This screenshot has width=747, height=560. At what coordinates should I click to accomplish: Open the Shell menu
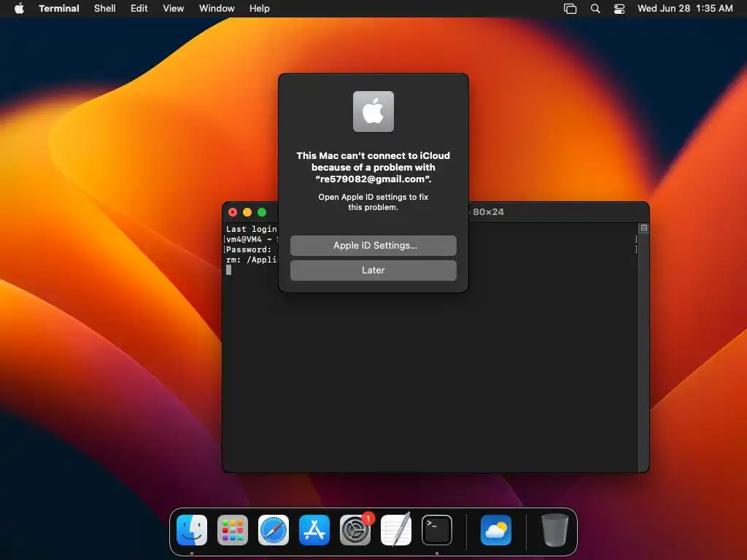coord(105,8)
